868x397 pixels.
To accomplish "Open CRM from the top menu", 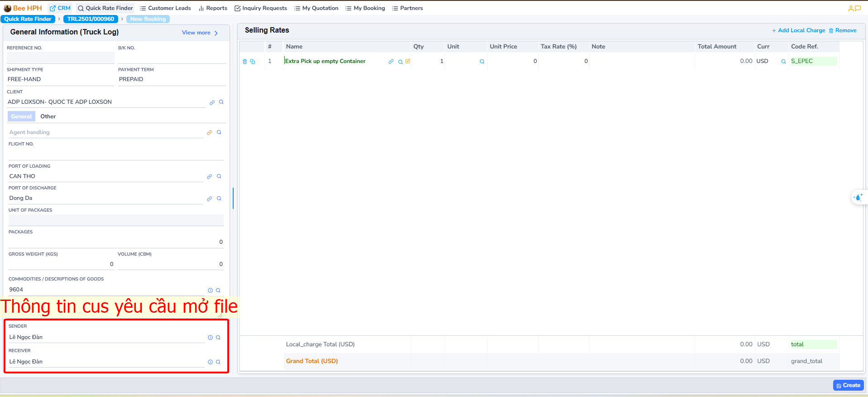I will click(60, 8).
